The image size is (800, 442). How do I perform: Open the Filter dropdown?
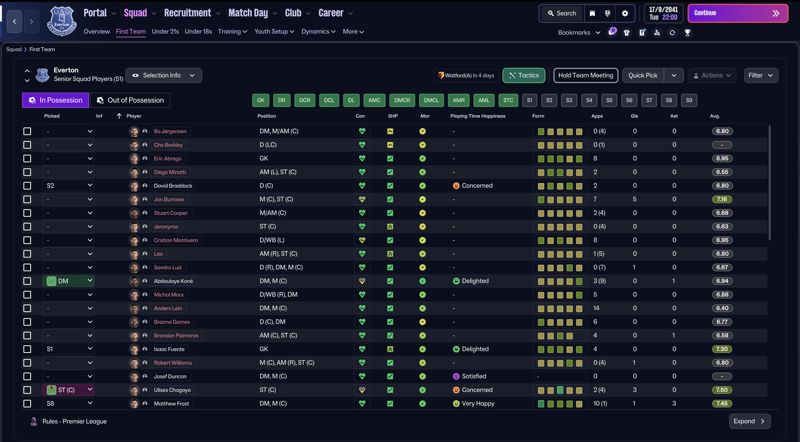(761, 75)
